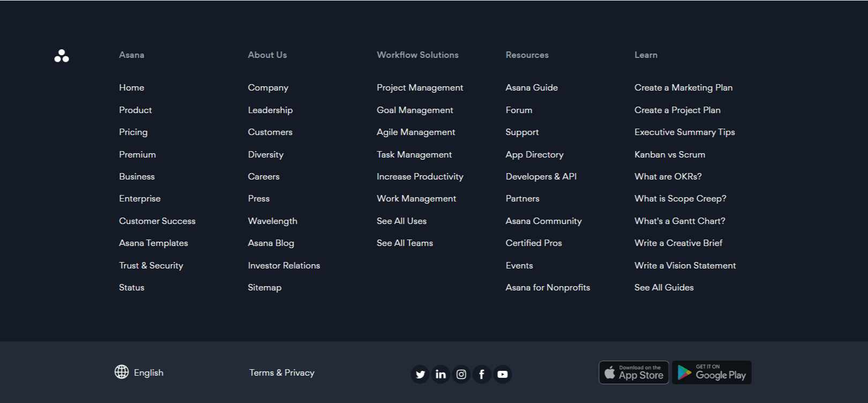Open the Enterprise link

(140, 198)
